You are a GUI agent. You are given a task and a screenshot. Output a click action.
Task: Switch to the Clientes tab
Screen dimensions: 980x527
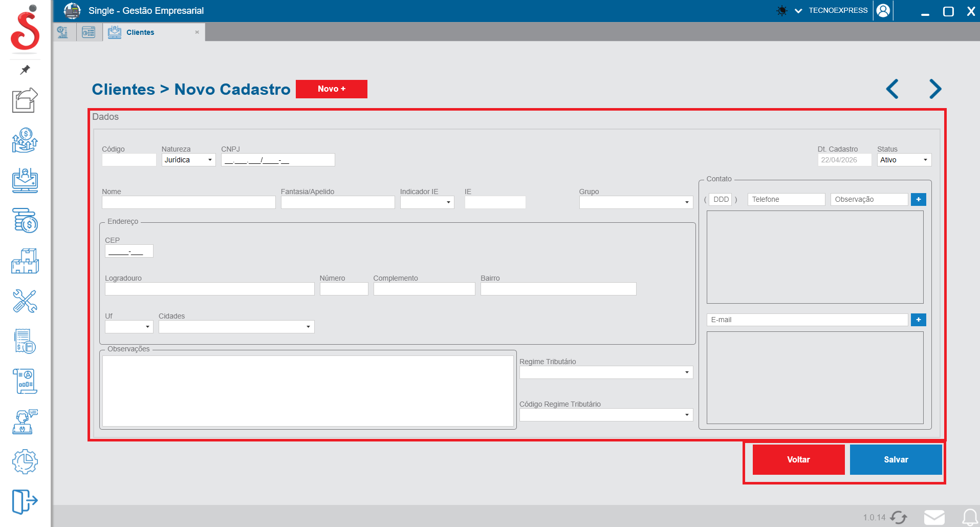click(140, 32)
